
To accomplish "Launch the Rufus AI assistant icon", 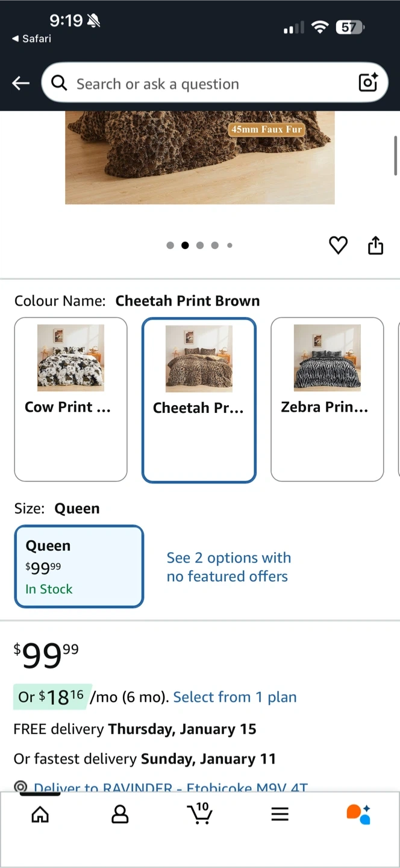I will tap(358, 814).
